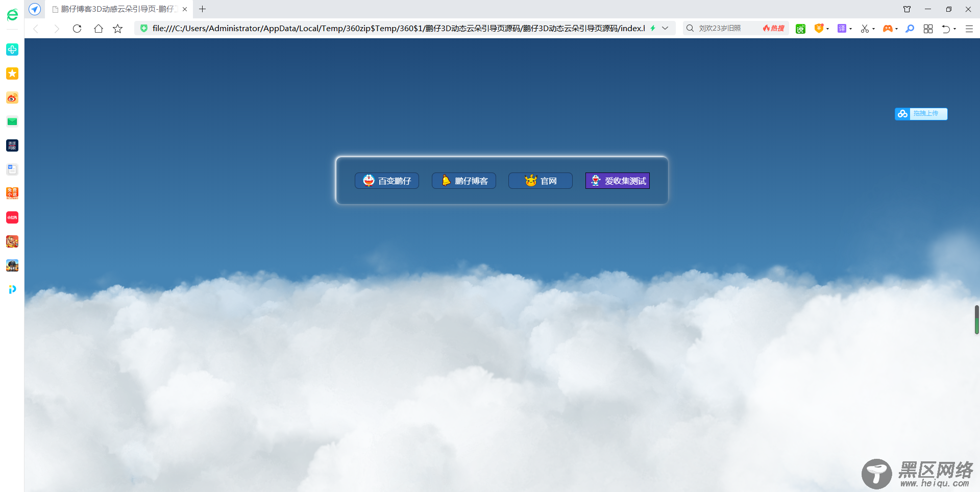
Task: Open the Word document sidebar icon
Action: click(x=12, y=169)
